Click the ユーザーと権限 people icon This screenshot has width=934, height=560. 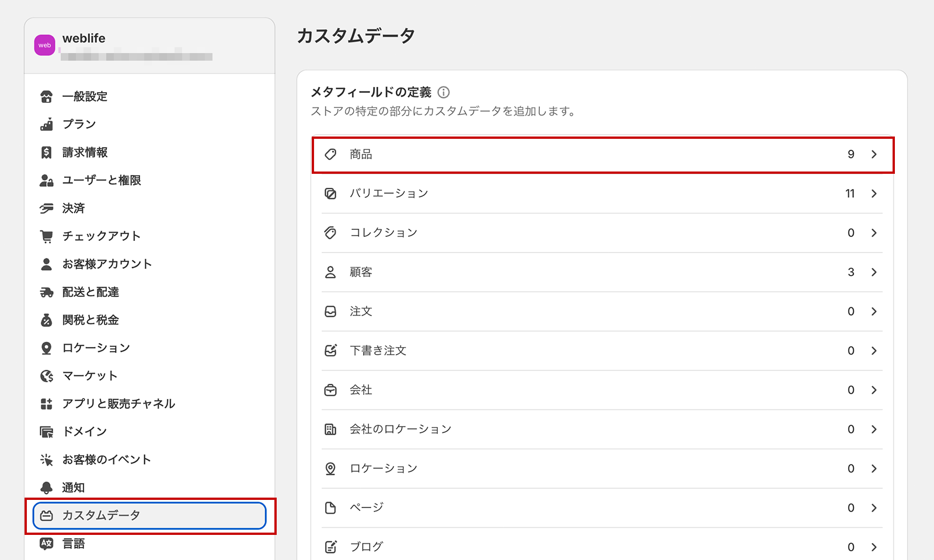click(x=47, y=180)
